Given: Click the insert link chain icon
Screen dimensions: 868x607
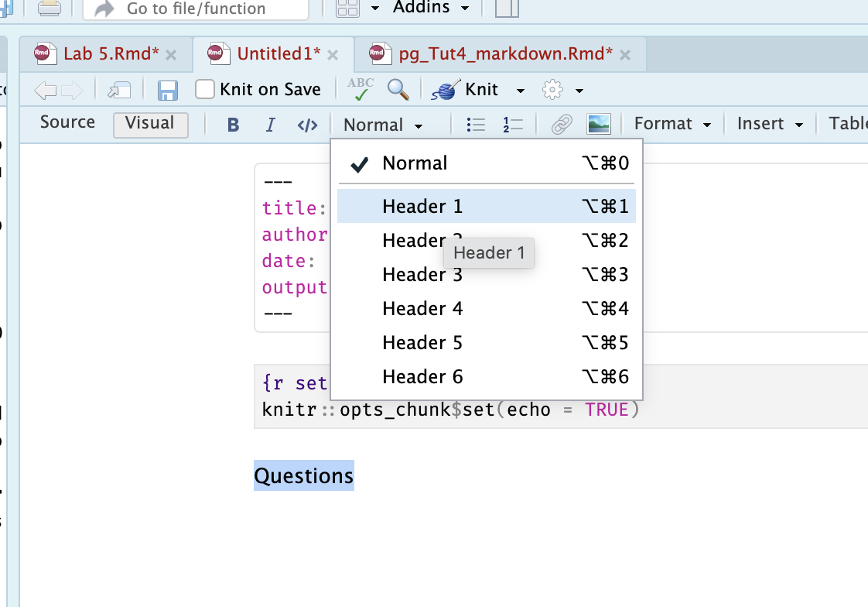Looking at the screenshot, I should click(x=562, y=125).
